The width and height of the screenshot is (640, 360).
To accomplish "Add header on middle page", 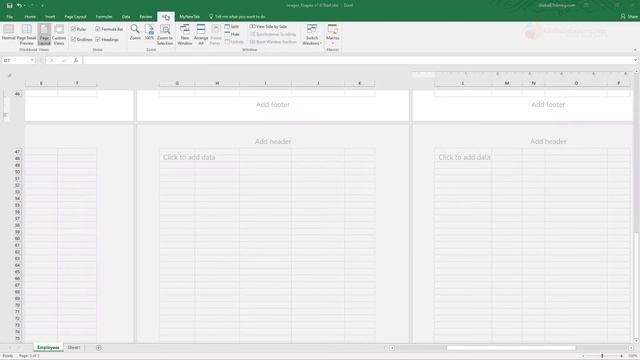I will (273, 142).
